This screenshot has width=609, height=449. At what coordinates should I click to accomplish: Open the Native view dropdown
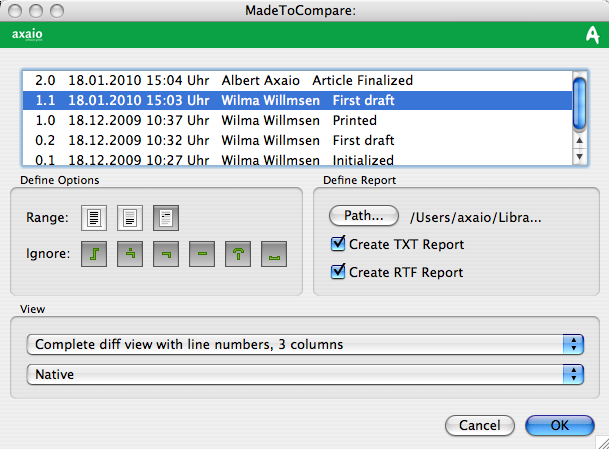305,374
